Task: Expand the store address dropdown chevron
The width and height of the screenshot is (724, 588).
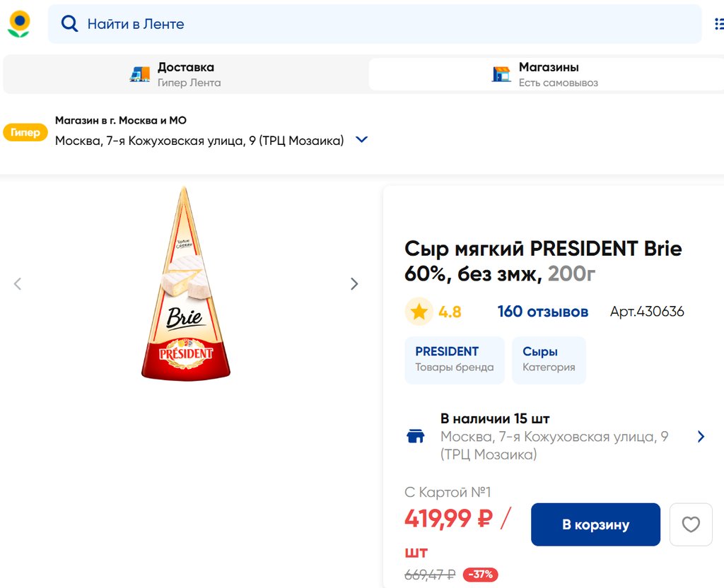Action: 361,140
